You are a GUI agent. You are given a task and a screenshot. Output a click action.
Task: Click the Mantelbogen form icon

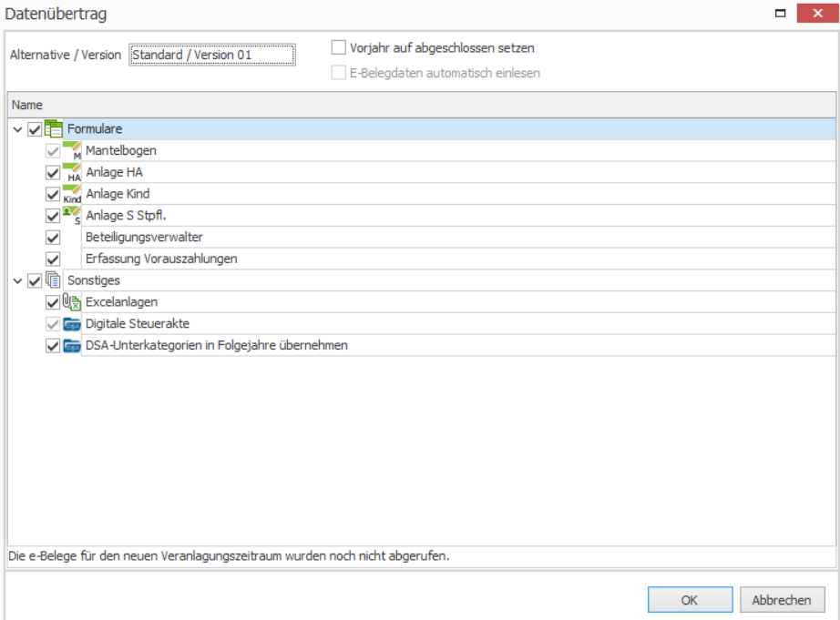[72, 150]
